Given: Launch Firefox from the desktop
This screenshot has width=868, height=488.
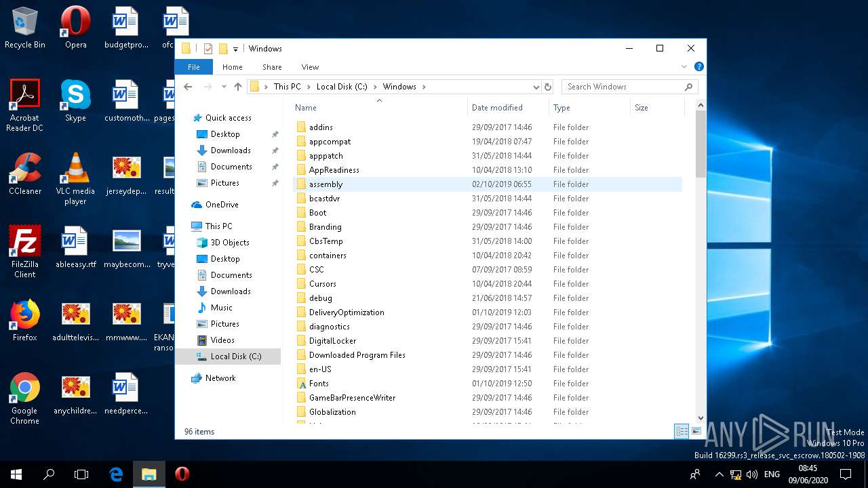Looking at the screenshot, I should (x=25, y=321).
